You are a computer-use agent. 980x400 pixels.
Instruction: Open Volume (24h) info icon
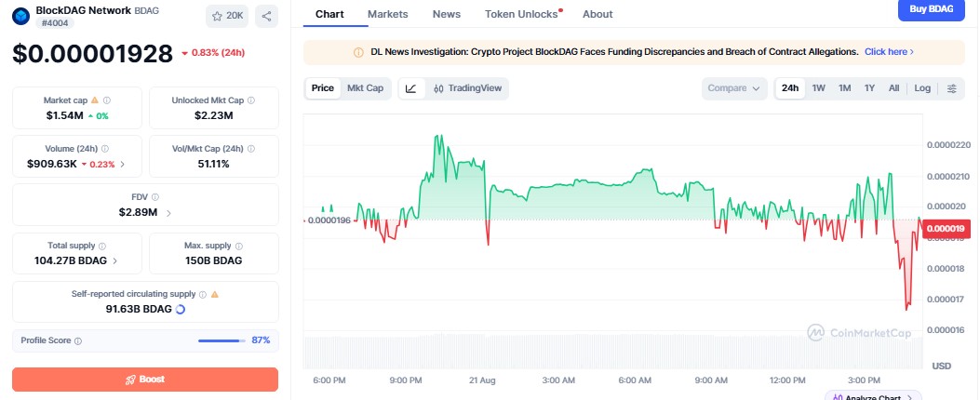click(x=105, y=149)
